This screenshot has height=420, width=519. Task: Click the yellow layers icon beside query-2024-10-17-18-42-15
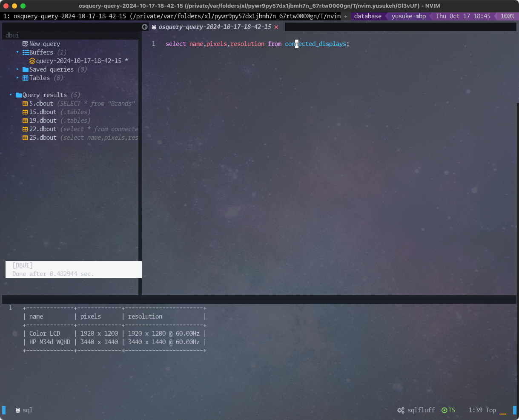coord(32,61)
